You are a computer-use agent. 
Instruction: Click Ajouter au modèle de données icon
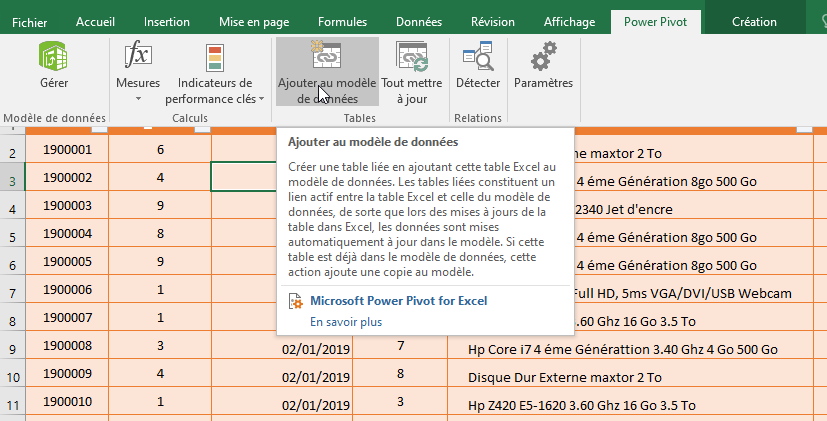pos(326,55)
